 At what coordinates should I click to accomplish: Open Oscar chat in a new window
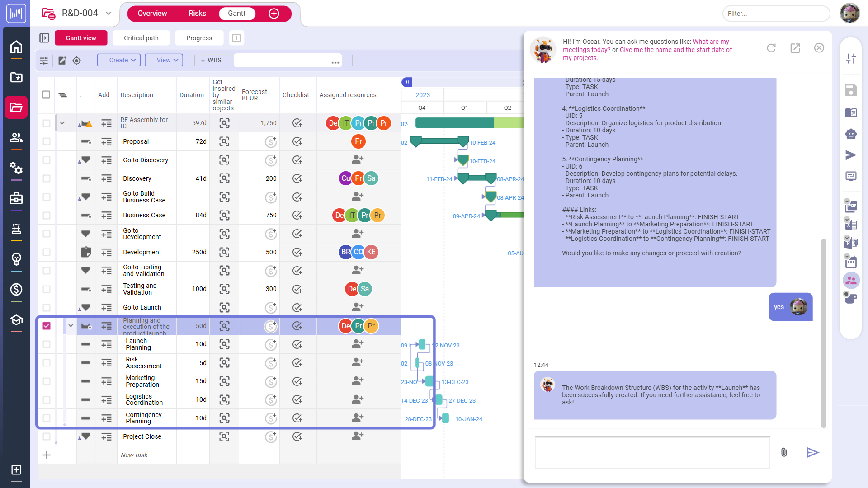pyautogui.click(x=795, y=48)
